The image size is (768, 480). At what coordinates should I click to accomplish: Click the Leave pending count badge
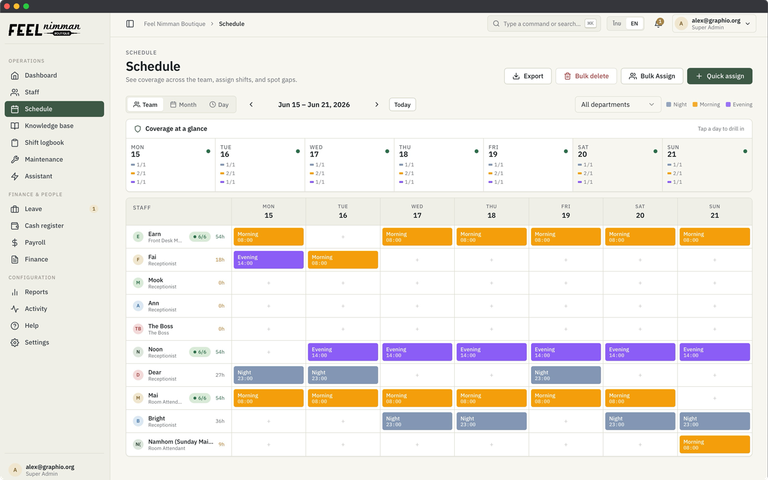(94, 209)
